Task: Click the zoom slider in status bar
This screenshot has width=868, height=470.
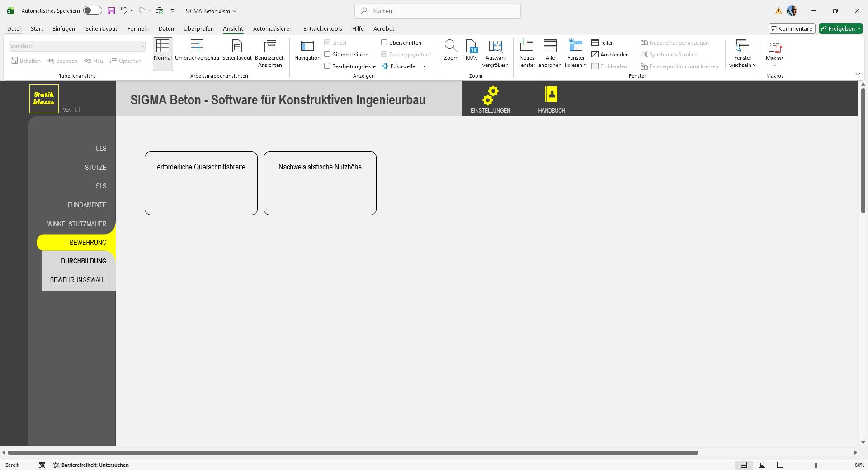Action: [816, 465]
